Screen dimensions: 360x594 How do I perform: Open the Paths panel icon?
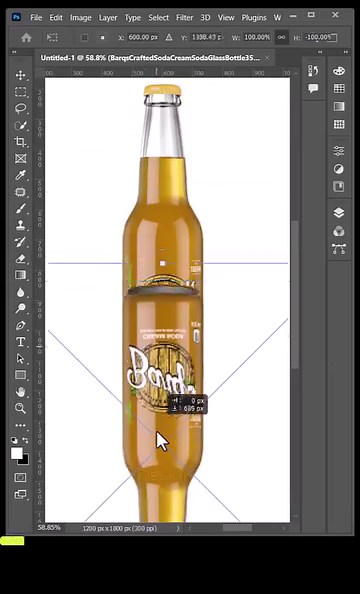[x=339, y=249]
